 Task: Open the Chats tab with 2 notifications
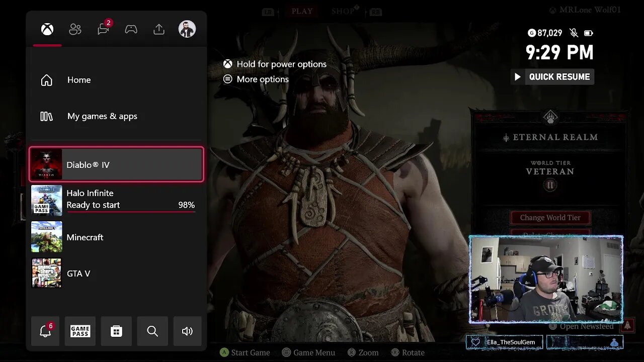tap(104, 29)
